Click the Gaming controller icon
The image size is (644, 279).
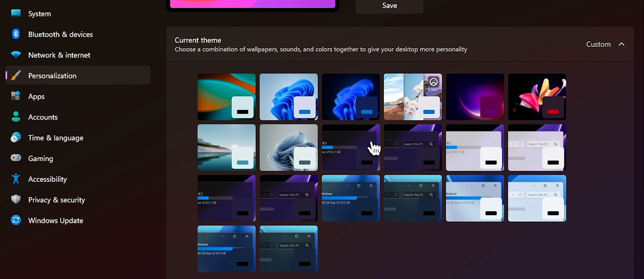coord(16,158)
